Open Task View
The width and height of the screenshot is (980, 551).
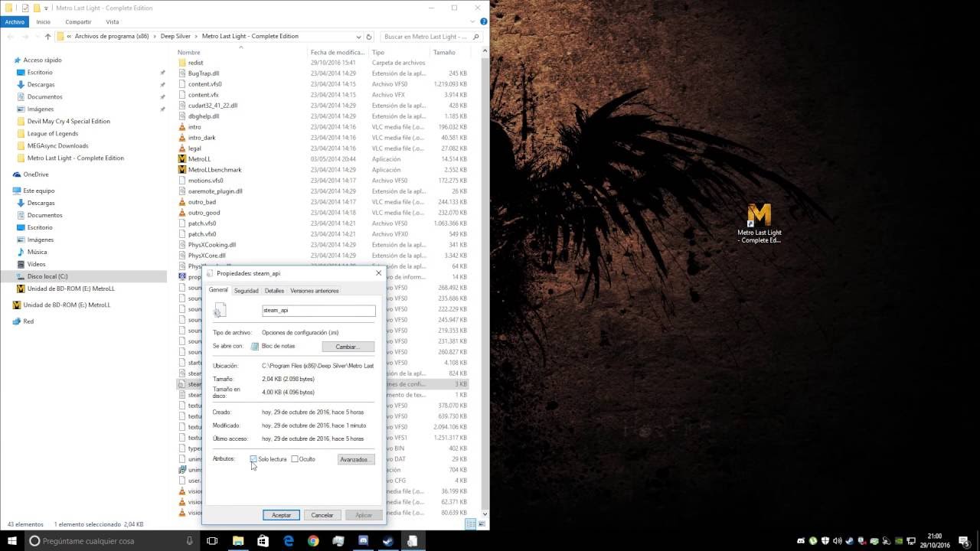pos(212,541)
